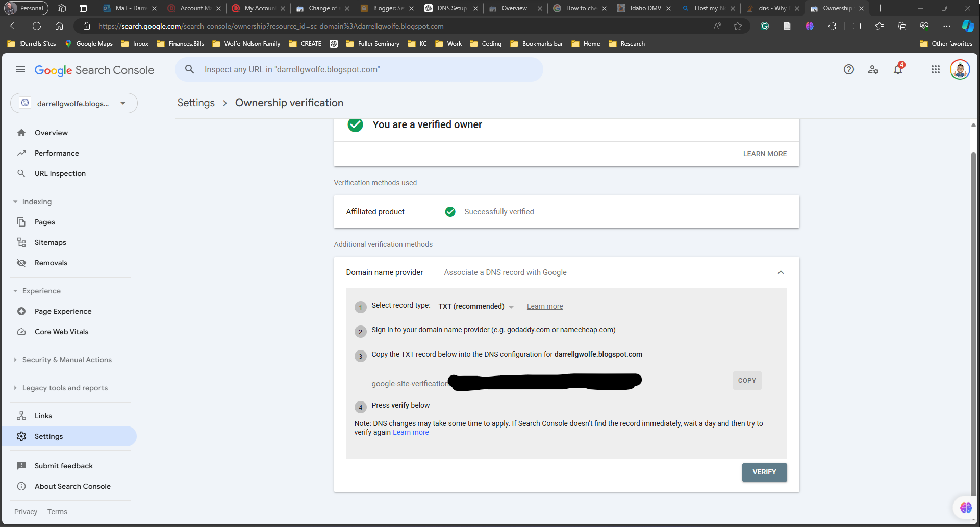
Task: Click the browser refresh icon
Action: (37, 26)
